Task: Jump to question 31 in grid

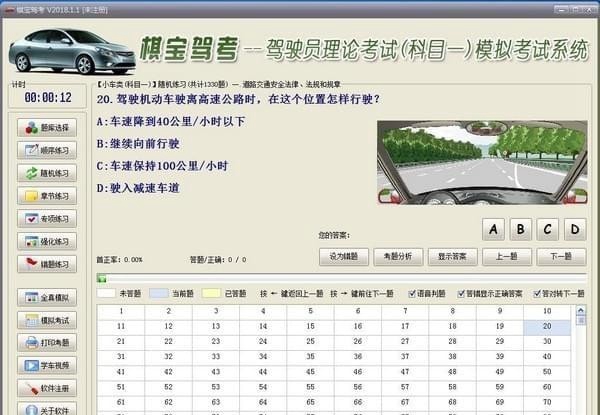Action: 121,356
